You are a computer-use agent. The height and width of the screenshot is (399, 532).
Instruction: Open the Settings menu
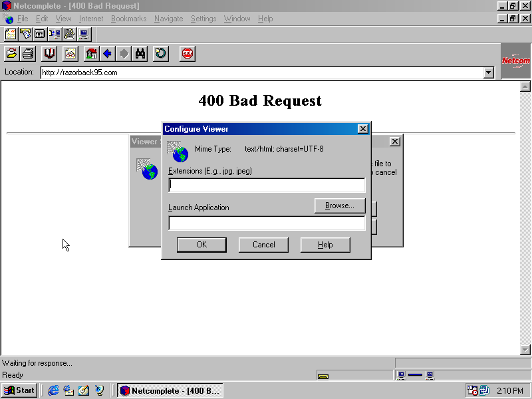coord(203,19)
